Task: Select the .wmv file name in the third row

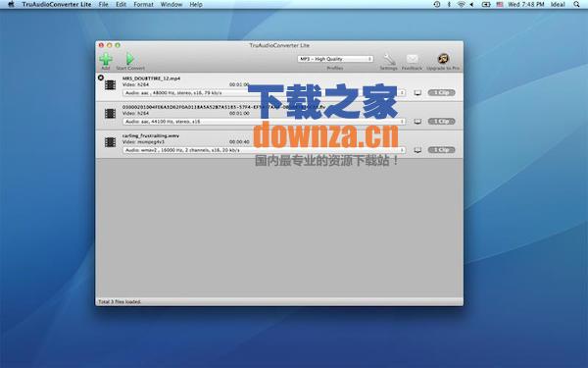Action: point(150,136)
